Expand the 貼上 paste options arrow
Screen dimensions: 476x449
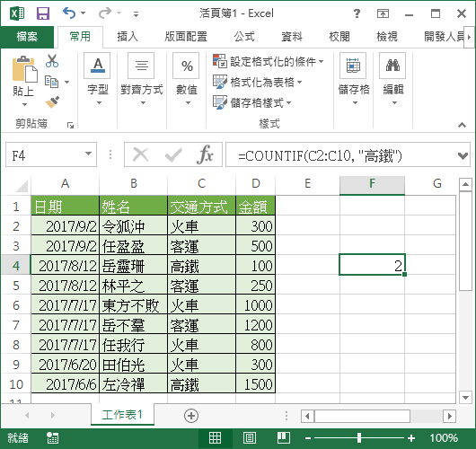click(24, 104)
